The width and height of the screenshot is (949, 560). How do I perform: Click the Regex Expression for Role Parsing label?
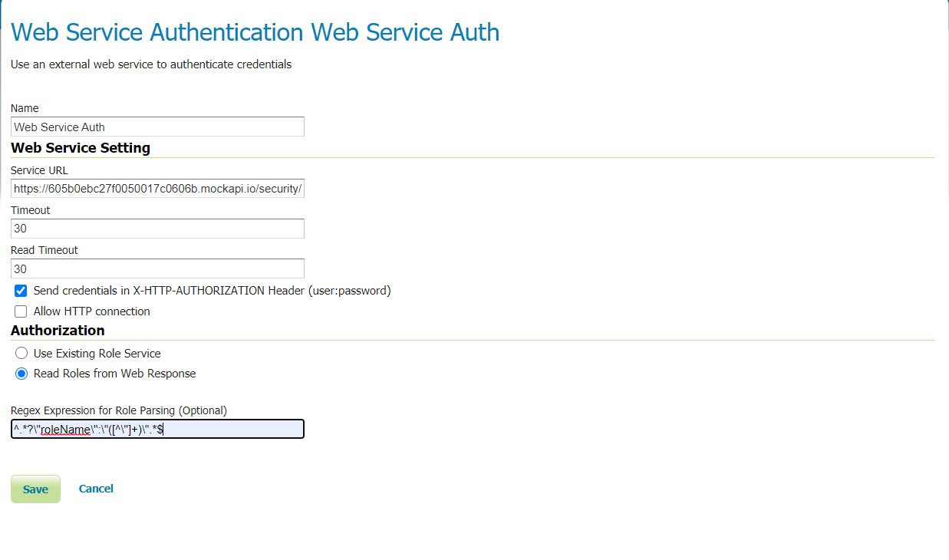pos(119,410)
